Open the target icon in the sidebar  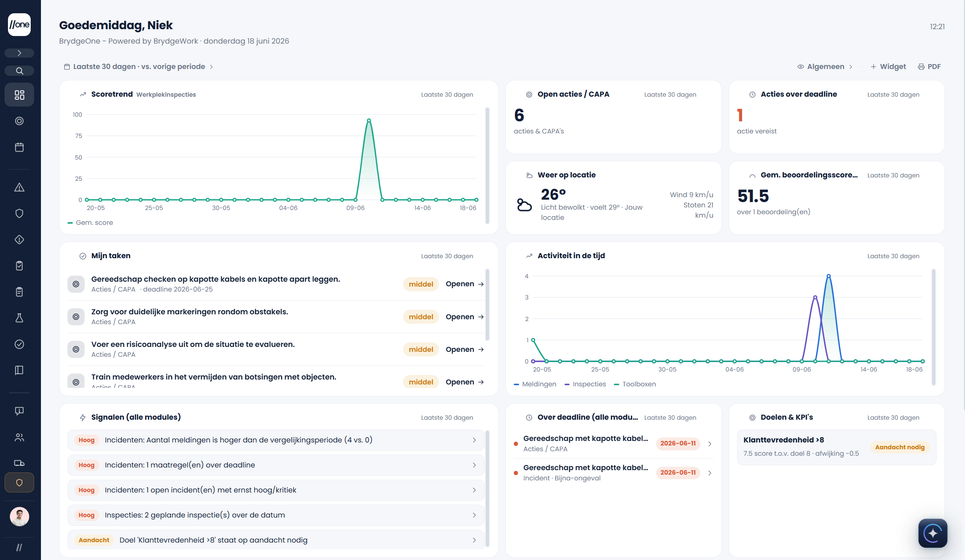pyautogui.click(x=19, y=121)
